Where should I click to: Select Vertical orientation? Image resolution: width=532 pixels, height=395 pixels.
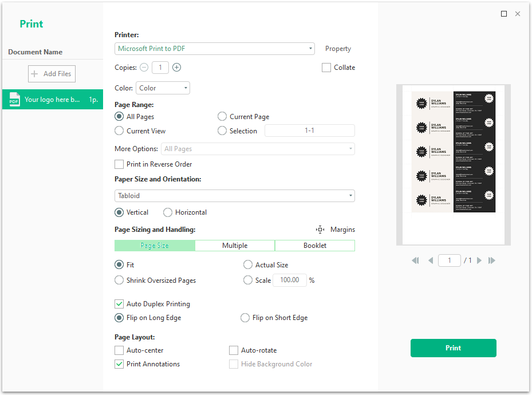coord(119,212)
